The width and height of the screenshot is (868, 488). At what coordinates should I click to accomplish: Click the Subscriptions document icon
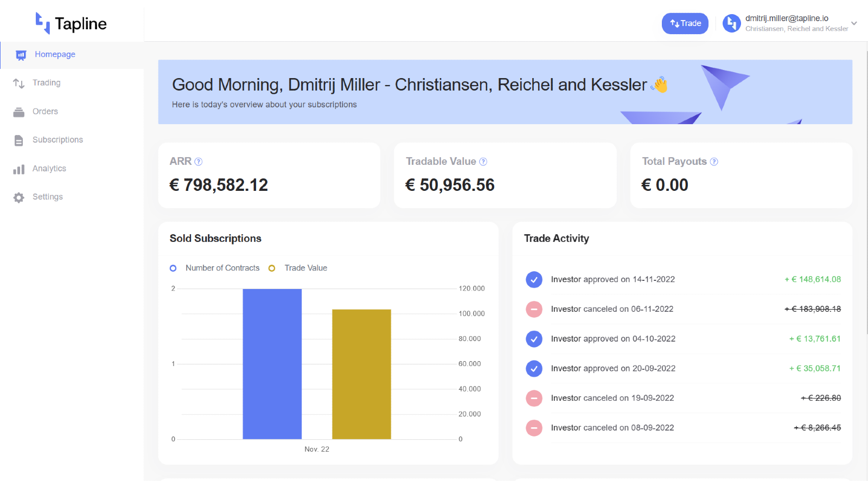point(19,140)
